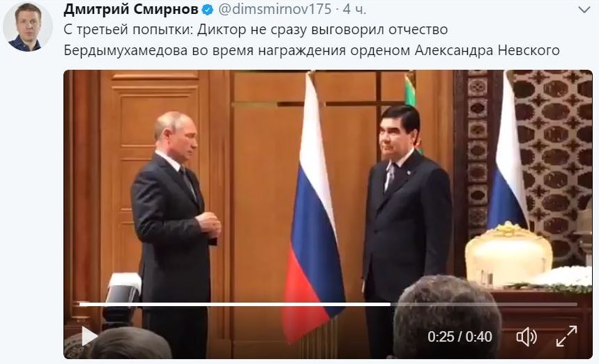Click the 0:25 / 0:40 time display
The height and width of the screenshot is (364, 599).
click(460, 337)
